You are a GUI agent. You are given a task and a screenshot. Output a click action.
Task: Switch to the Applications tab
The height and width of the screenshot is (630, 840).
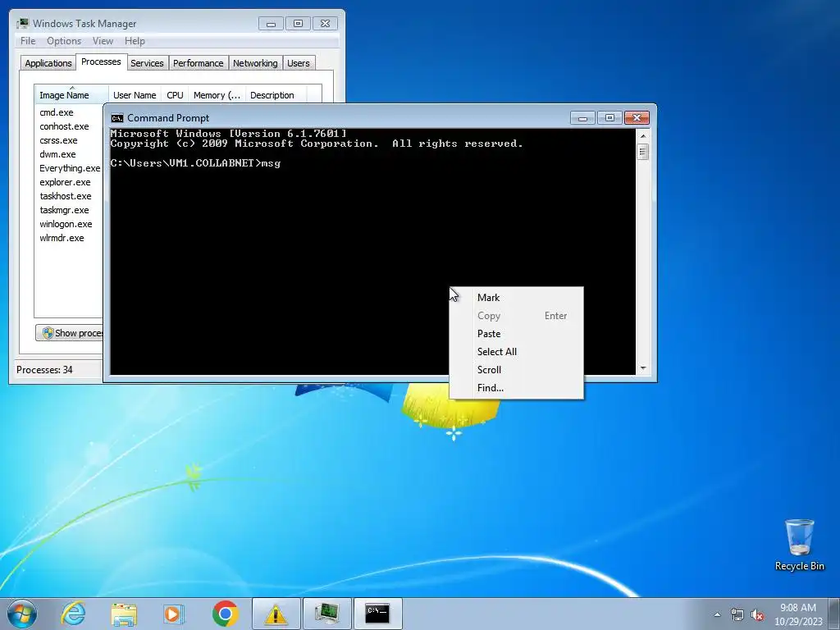[x=48, y=63]
